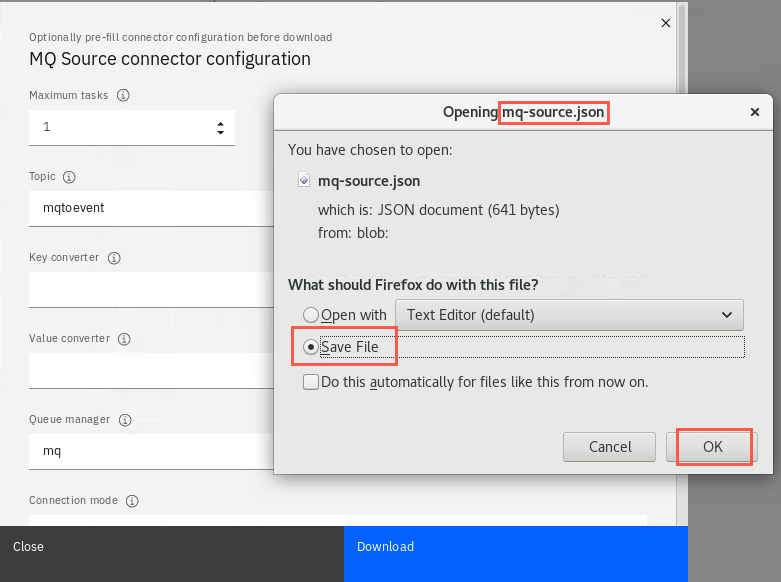
Task: Cancel the file opening dialog
Action: point(609,447)
